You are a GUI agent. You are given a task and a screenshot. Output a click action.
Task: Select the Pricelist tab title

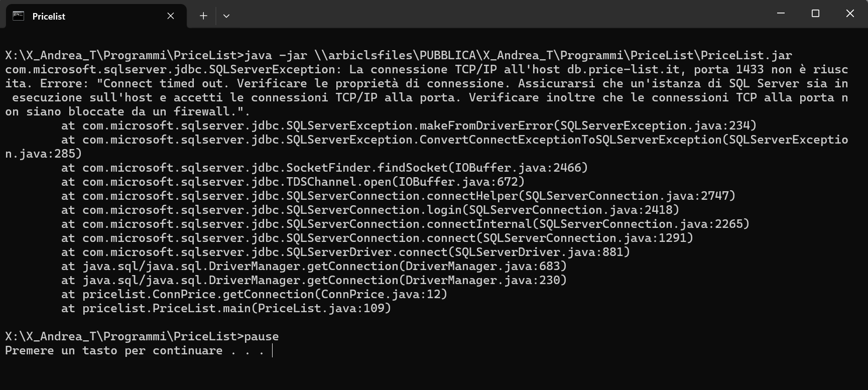(x=49, y=17)
